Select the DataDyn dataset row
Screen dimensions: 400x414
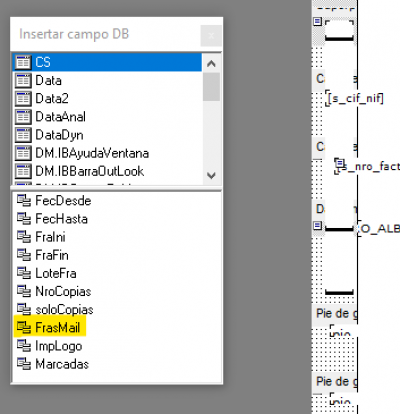[107, 135]
